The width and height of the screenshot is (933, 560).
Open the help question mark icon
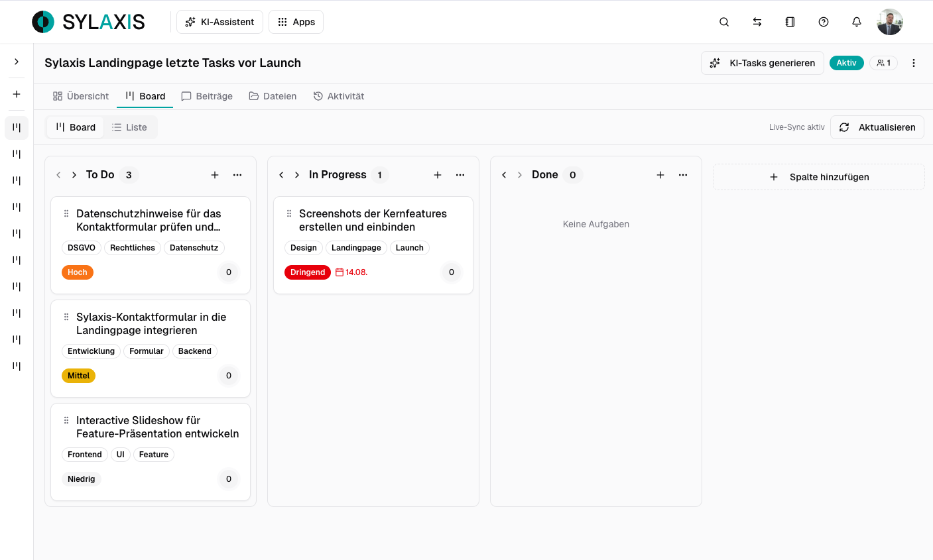pos(824,22)
